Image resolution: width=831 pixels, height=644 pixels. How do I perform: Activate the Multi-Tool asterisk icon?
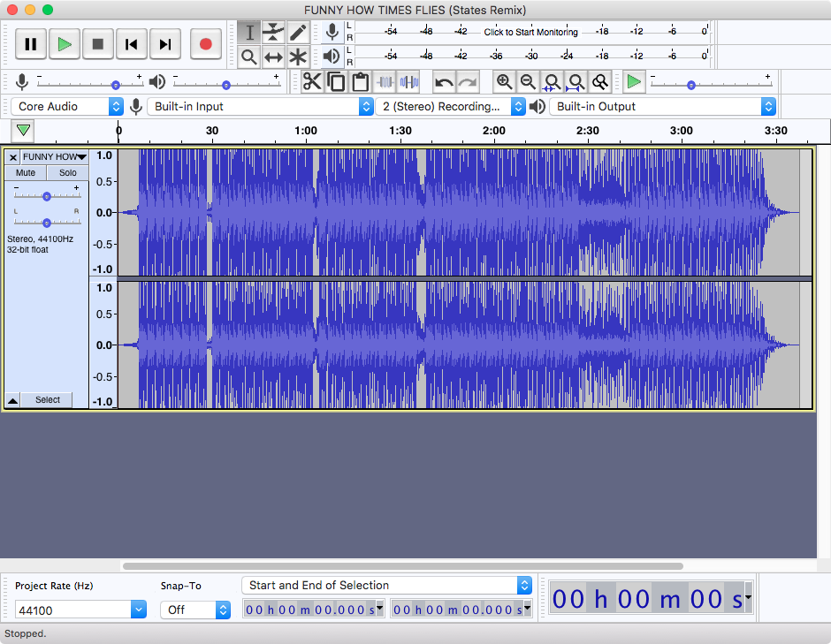pyautogui.click(x=299, y=57)
